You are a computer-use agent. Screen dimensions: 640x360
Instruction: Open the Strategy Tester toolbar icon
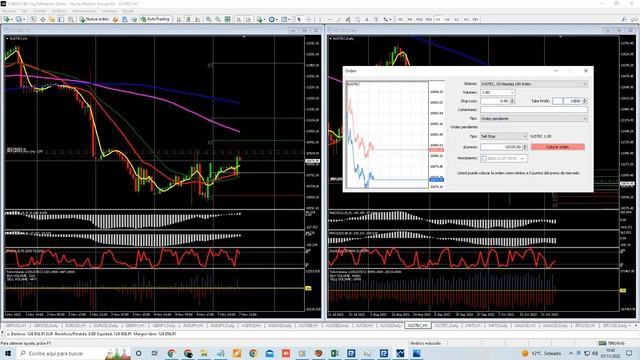[71, 19]
